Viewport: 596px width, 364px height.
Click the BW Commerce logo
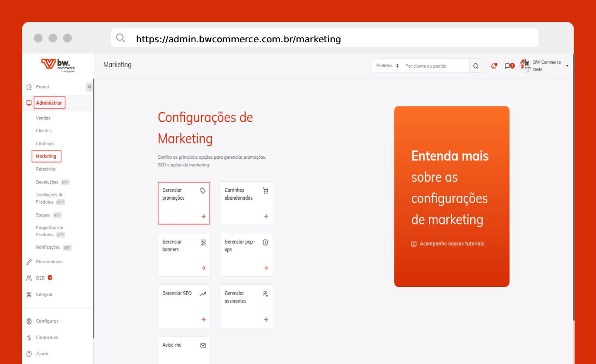click(x=58, y=65)
